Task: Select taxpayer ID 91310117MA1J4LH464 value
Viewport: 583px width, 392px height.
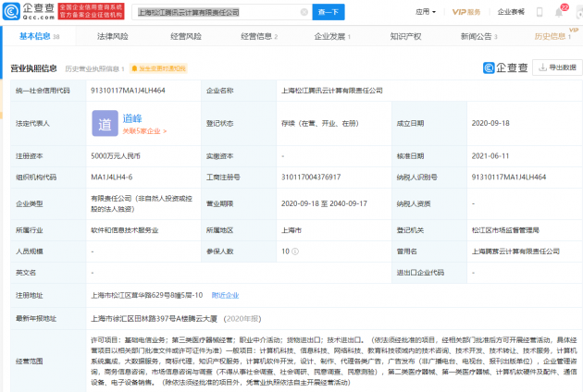Action: tap(509, 178)
